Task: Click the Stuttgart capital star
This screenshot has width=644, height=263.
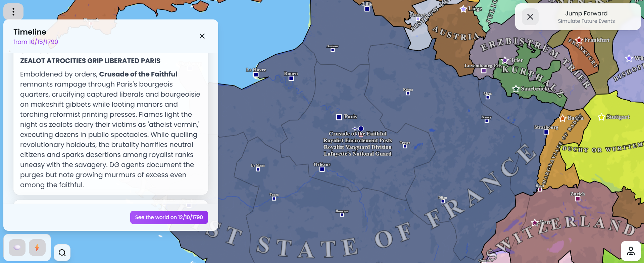Action: click(601, 117)
